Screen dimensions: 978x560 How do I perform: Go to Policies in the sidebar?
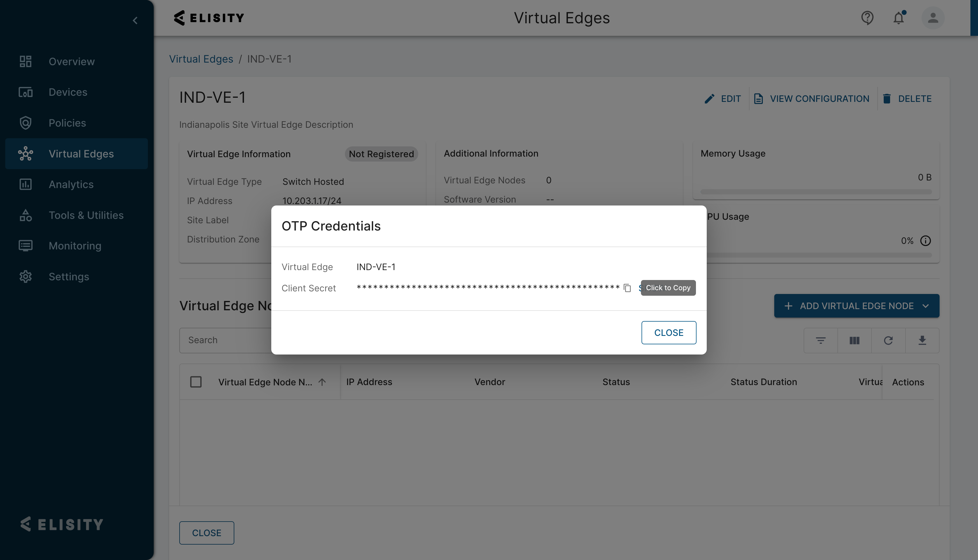point(67,123)
